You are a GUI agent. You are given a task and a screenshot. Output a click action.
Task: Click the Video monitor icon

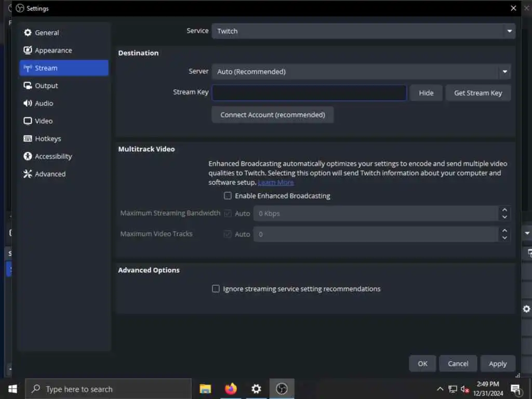tap(28, 121)
